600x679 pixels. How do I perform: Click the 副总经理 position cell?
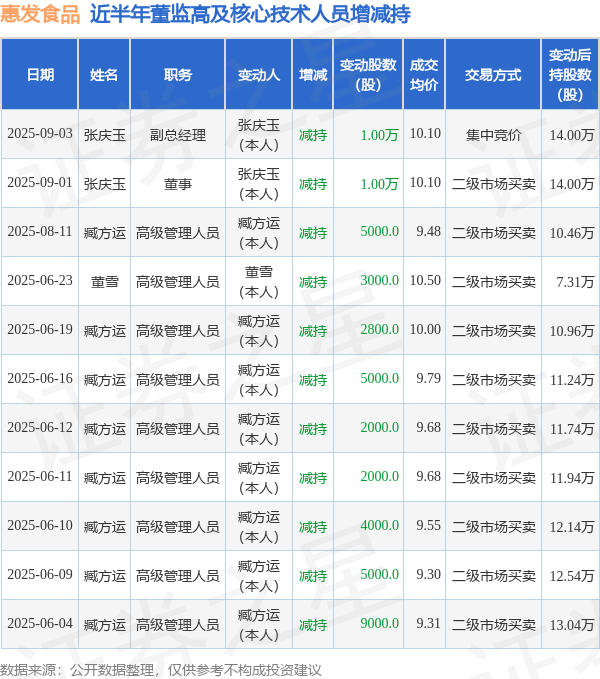tap(177, 135)
